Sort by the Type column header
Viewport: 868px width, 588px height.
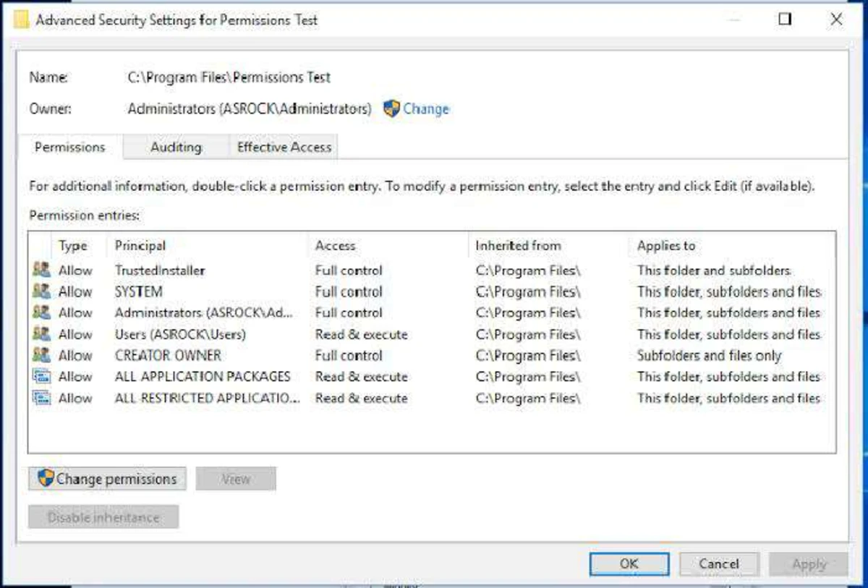(73, 246)
